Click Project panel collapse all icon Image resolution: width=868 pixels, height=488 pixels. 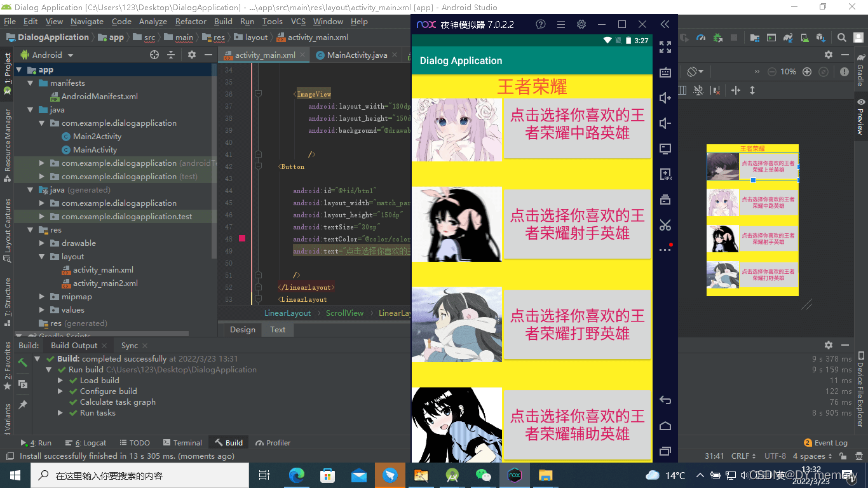tap(171, 55)
